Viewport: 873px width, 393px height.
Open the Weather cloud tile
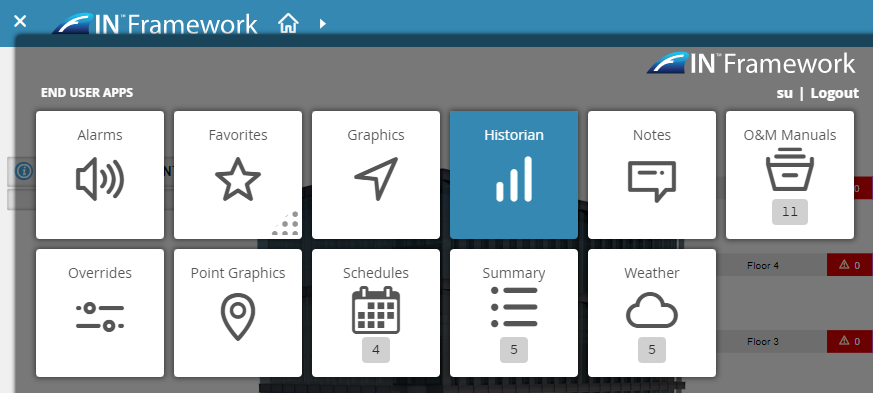point(652,313)
